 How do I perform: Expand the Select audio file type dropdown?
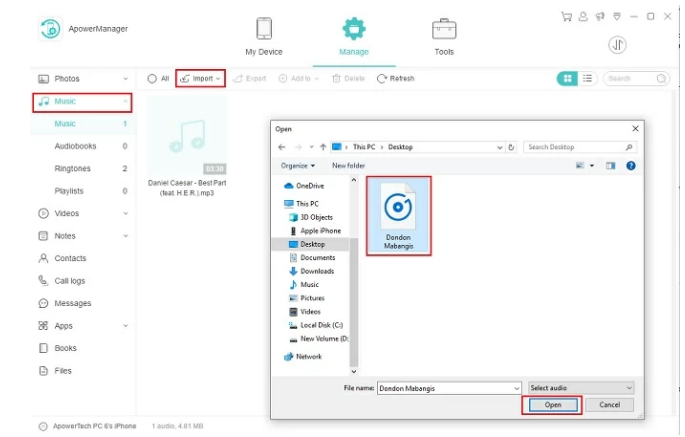(x=581, y=387)
